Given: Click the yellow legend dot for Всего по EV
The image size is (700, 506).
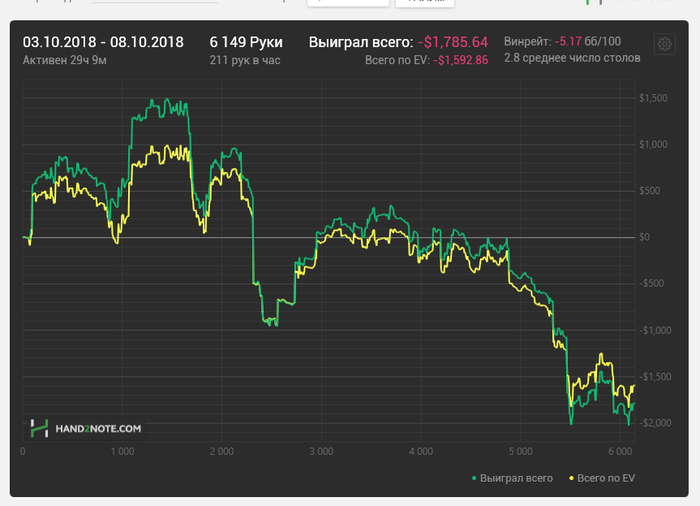Looking at the screenshot, I should tap(571, 478).
